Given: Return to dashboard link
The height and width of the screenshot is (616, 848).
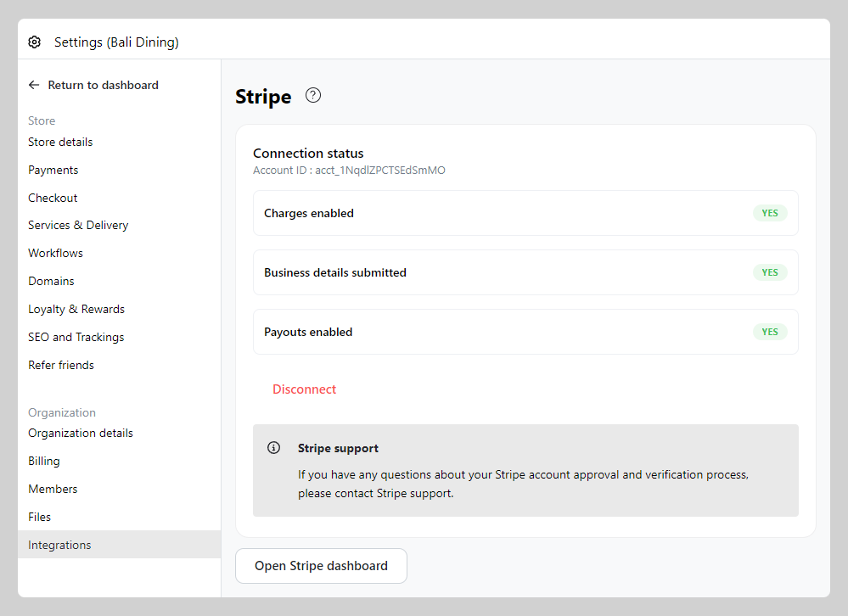Looking at the screenshot, I should [103, 85].
